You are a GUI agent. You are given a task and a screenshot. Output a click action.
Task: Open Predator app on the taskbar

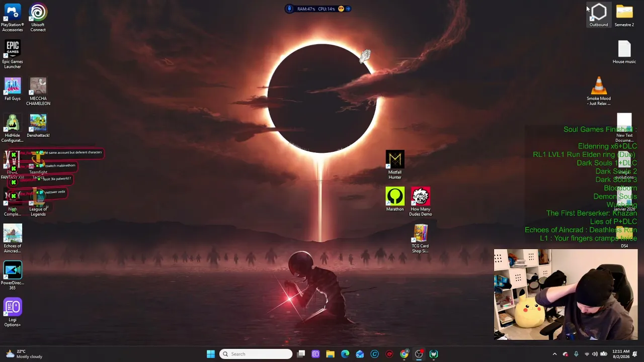(x=434, y=354)
